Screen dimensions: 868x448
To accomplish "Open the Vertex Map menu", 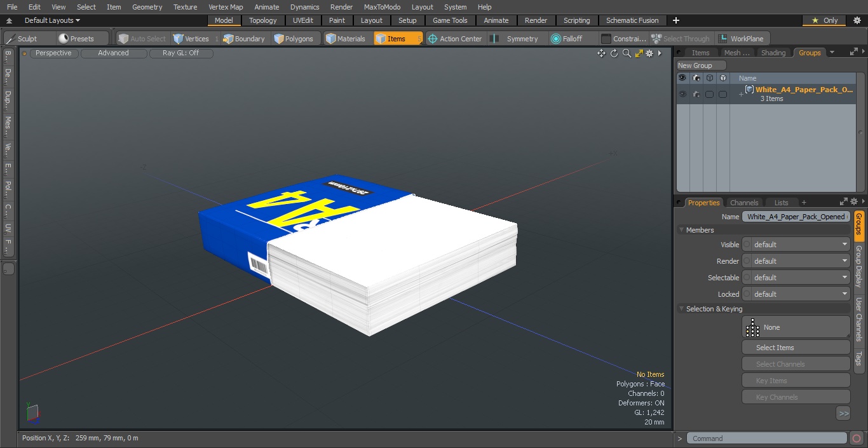I will point(226,7).
